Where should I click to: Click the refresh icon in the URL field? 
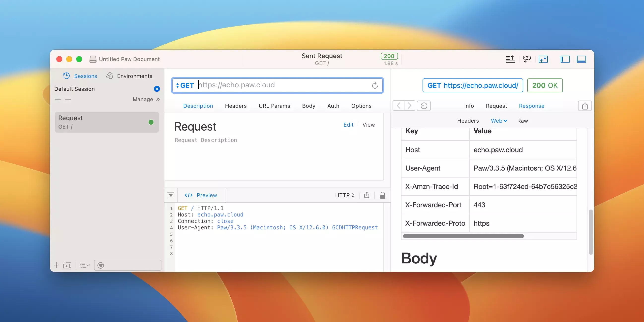click(374, 86)
